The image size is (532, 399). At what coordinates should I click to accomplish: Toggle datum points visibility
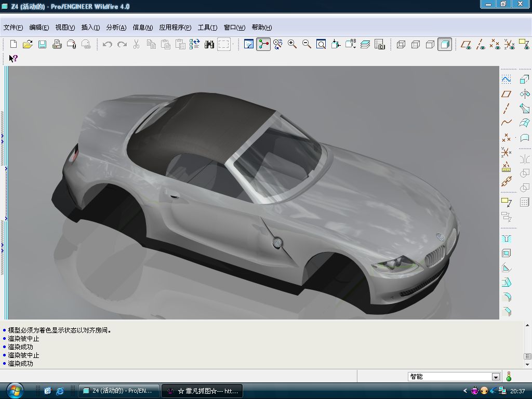pyautogui.click(x=495, y=44)
